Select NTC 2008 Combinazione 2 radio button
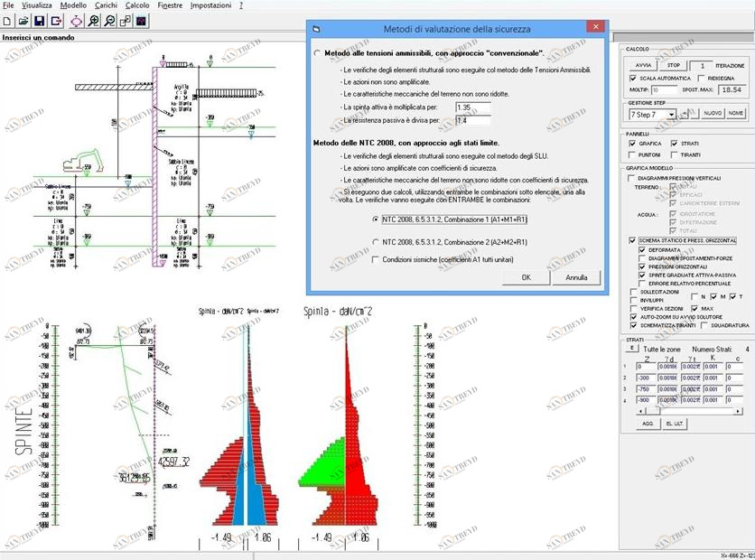 tap(376, 242)
